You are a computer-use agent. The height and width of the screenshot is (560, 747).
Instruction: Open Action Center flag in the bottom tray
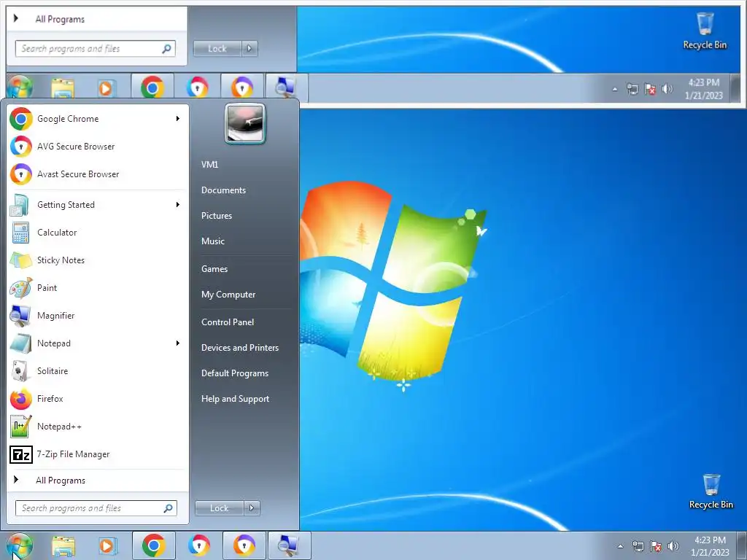pos(656,546)
